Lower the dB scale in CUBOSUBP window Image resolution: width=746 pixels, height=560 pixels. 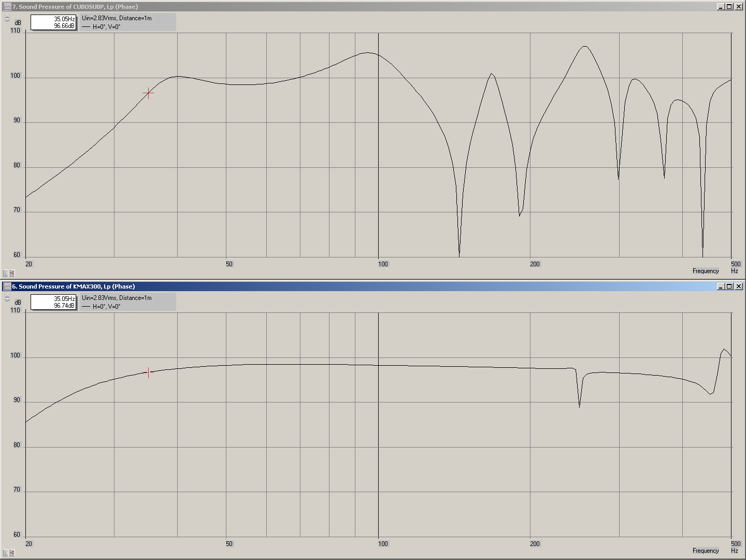pos(7,20)
